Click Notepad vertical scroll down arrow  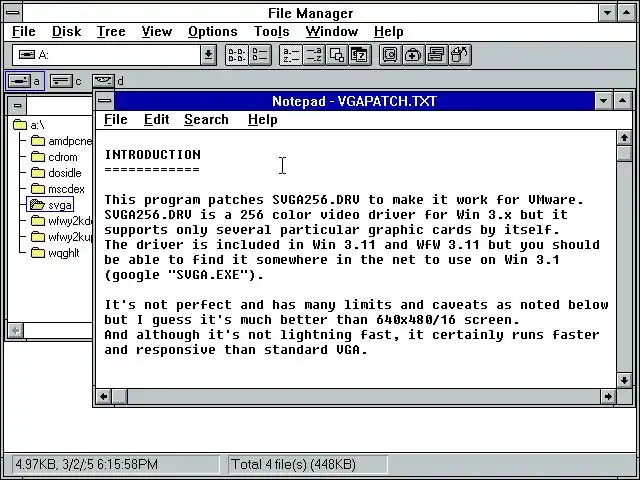[624, 380]
